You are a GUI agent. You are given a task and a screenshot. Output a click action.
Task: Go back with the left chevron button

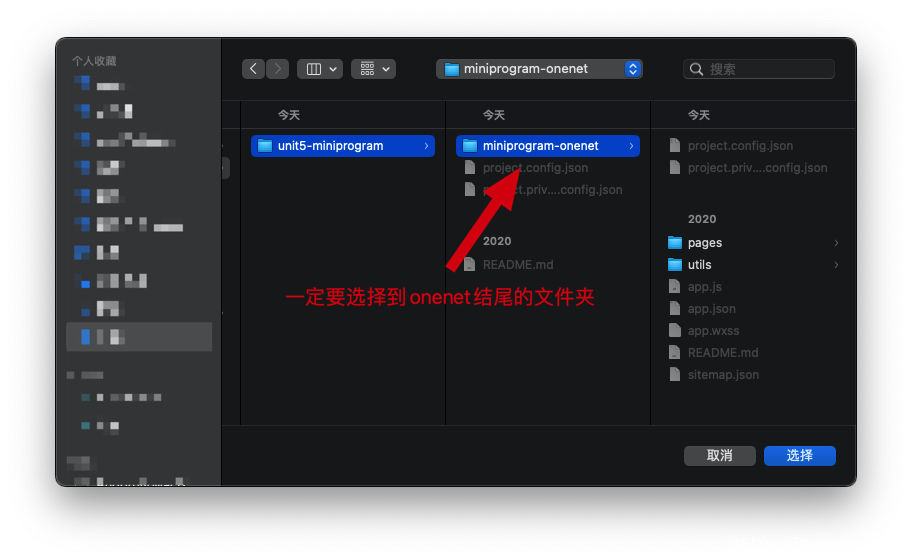coord(254,69)
